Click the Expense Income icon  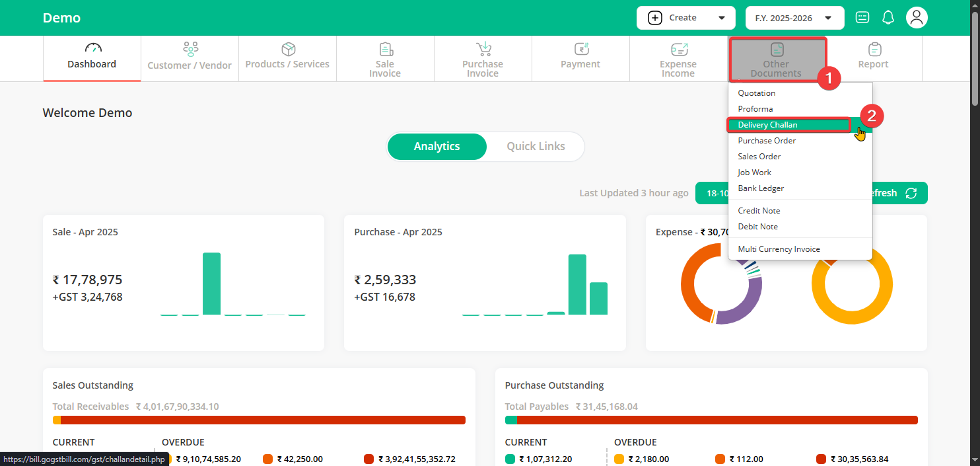[x=679, y=49]
